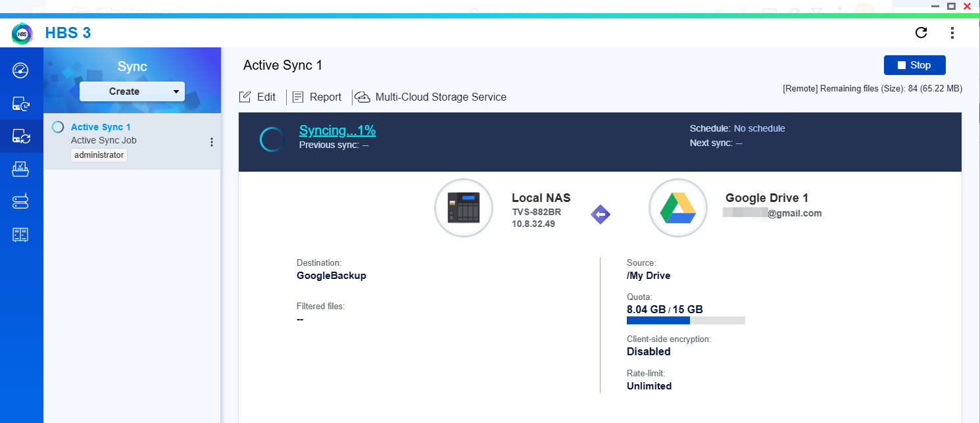Screen dimensions: 980x423
Task: Select the Backup & Restore sidebar icon
Action: tap(22, 104)
